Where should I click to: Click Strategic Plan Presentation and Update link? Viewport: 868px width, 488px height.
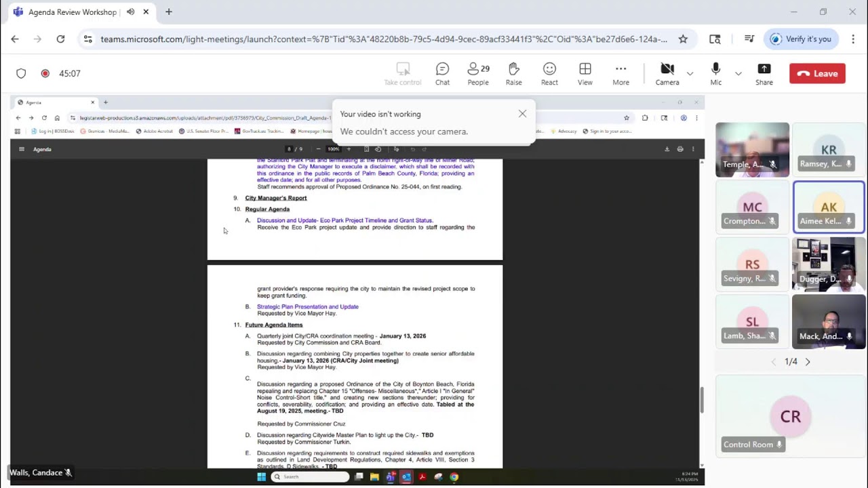point(308,306)
